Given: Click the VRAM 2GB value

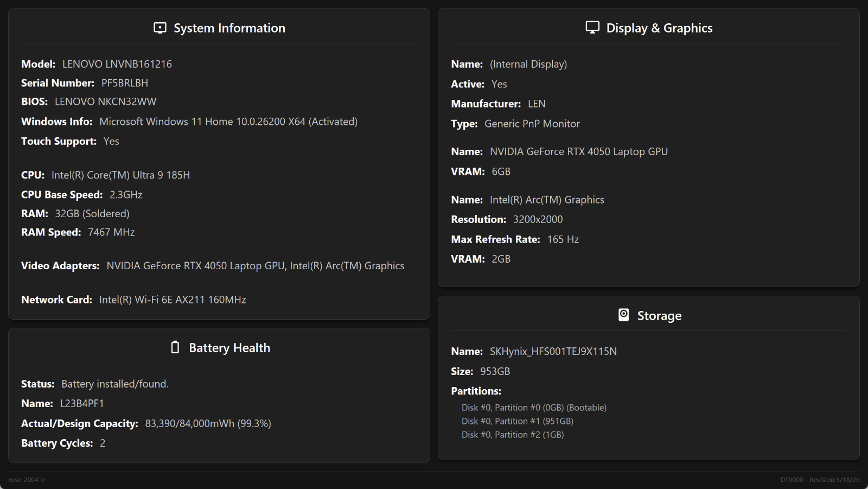Looking at the screenshot, I should [501, 259].
